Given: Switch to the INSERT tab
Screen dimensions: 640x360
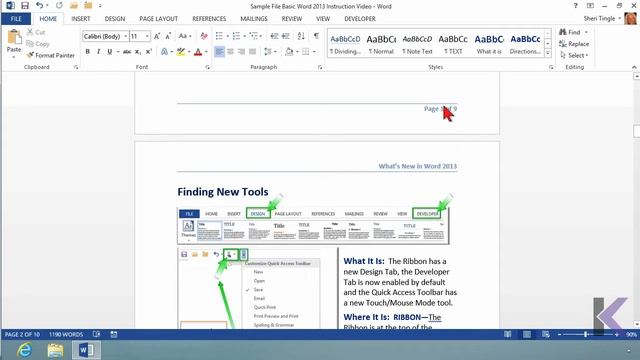Looking at the screenshot, I should pyautogui.click(x=80, y=19).
